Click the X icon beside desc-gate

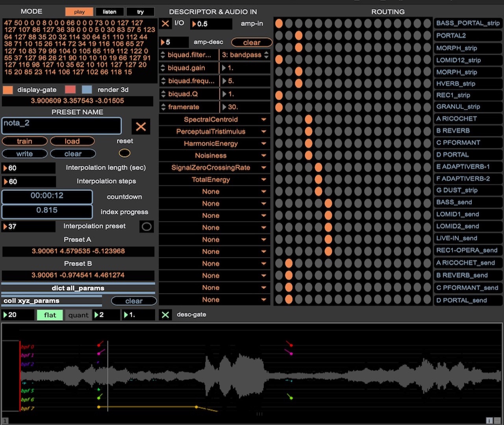click(165, 314)
